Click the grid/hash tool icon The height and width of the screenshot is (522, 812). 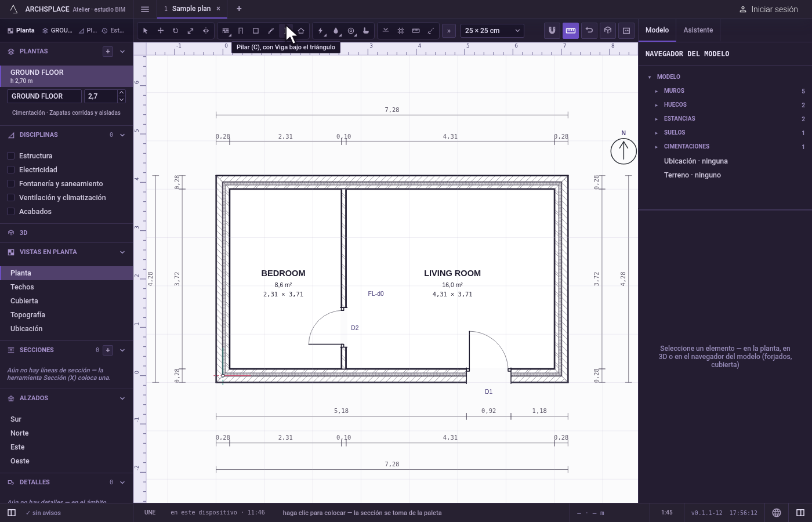(401, 31)
